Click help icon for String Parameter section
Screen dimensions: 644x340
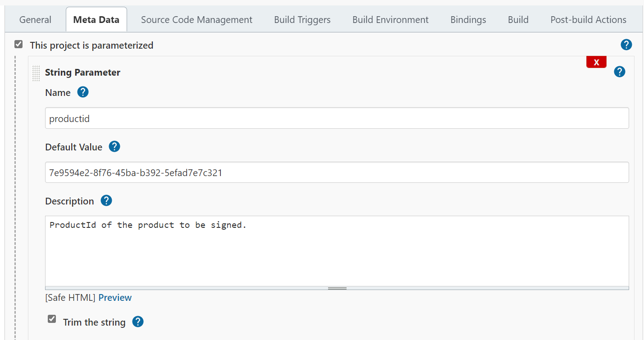pos(620,72)
